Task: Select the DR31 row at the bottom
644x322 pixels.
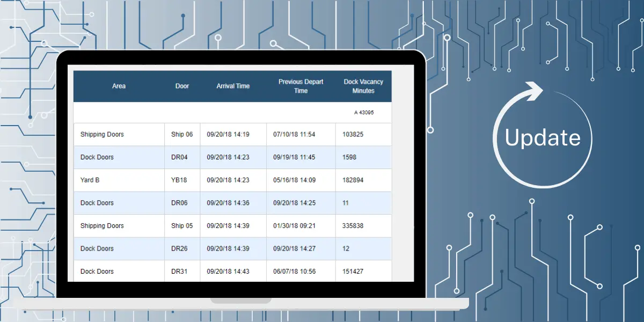Action: (x=182, y=272)
